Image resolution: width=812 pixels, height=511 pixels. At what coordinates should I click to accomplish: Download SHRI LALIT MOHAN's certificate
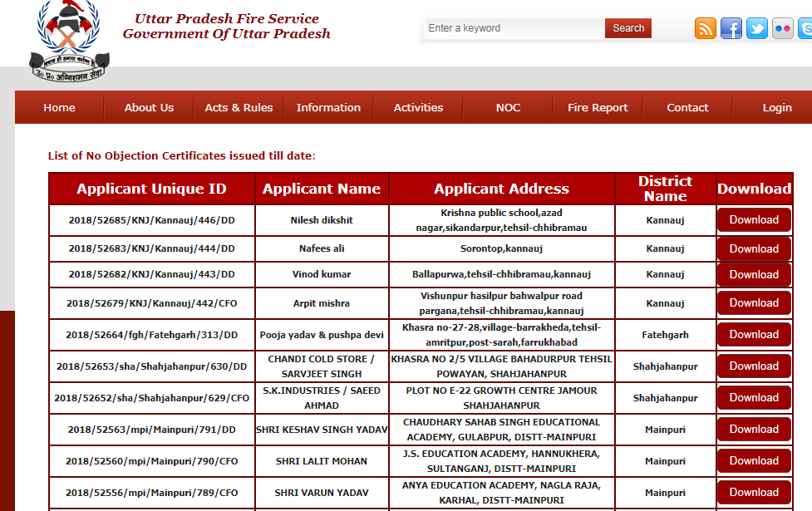[753, 460]
